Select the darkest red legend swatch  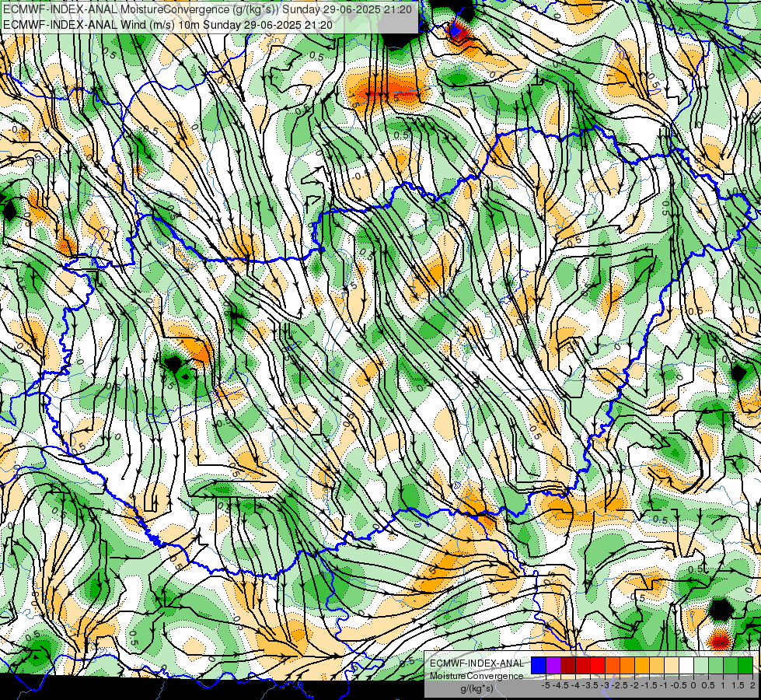(x=568, y=665)
